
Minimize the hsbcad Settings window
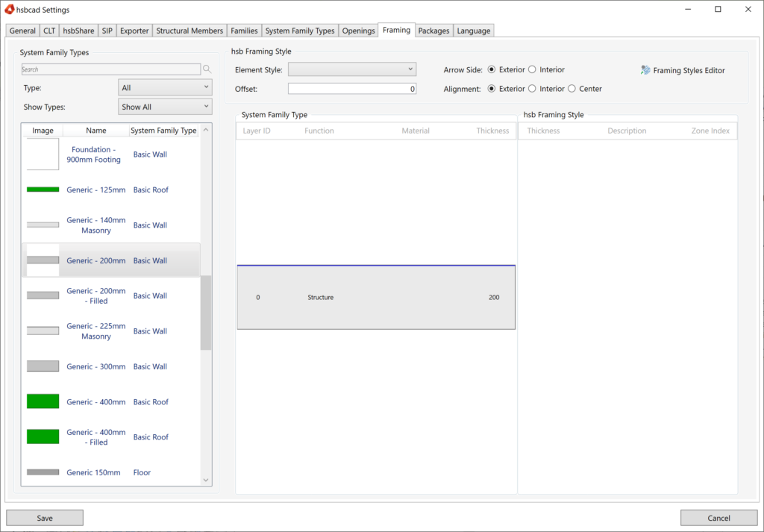click(687, 9)
